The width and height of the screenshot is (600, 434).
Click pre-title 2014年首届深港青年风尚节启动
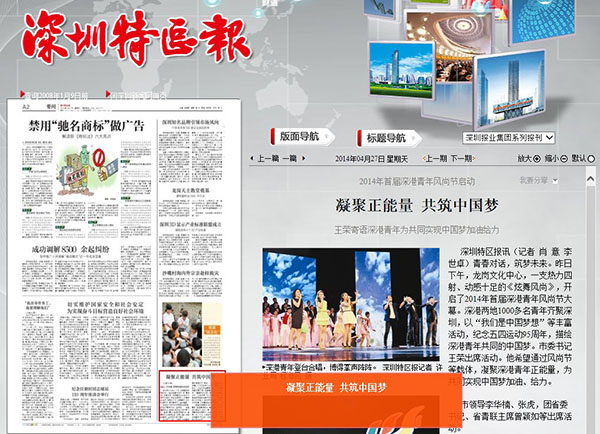[x=417, y=181]
